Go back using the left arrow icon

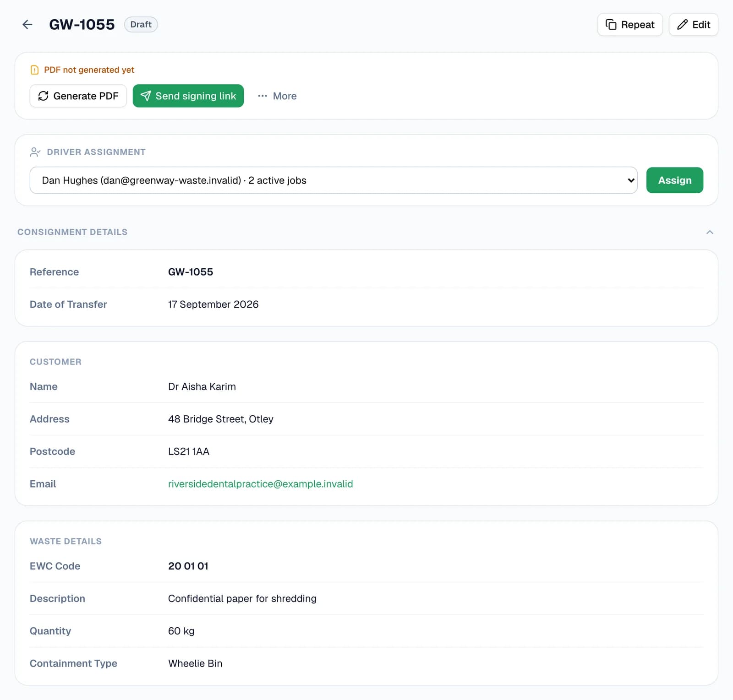pos(27,25)
